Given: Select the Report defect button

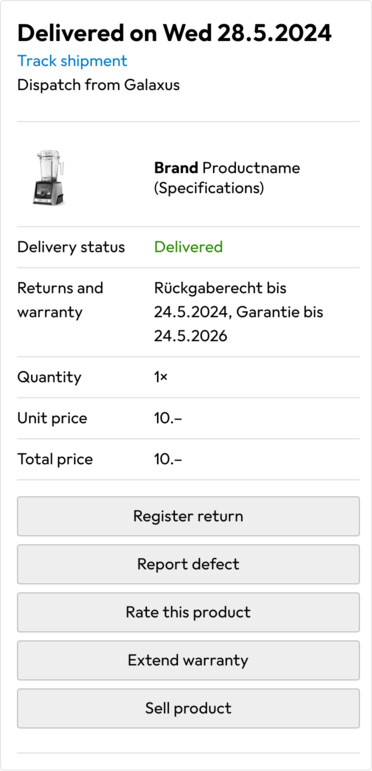Looking at the screenshot, I should pyautogui.click(x=188, y=564).
